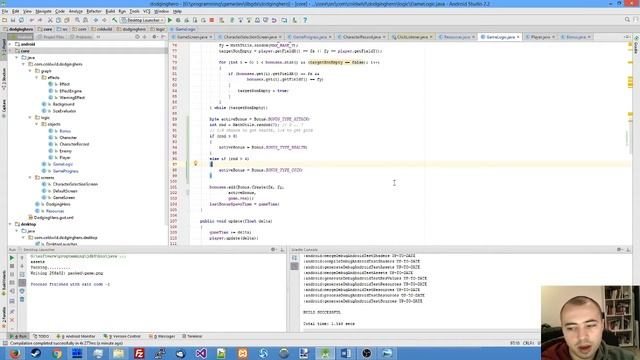Viewport: 640px width, 360px height.
Task: Open the Terminal tool window tab
Action: coord(192,336)
